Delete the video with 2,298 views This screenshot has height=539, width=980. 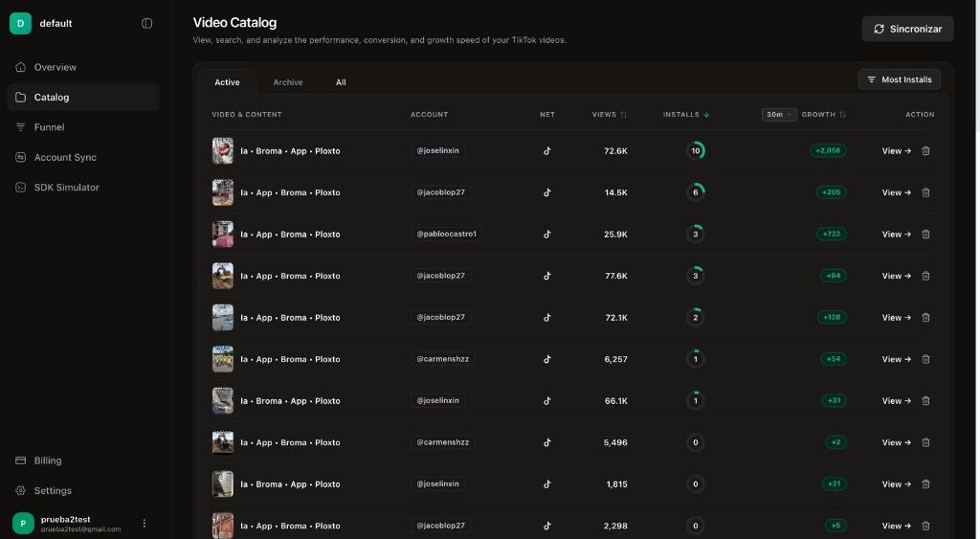925,526
